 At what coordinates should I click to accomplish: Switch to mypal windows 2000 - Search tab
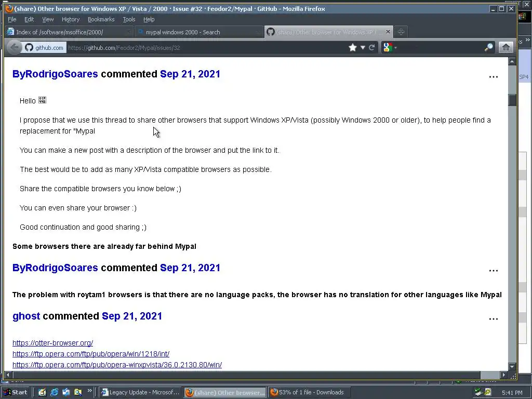coord(199,32)
